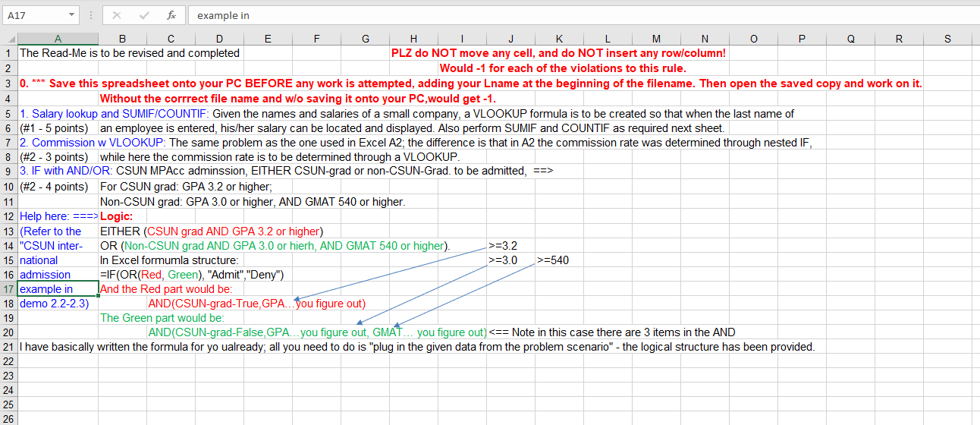The image size is (980, 425).
Task: Select row 21 header
Action: (x=8, y=347)
